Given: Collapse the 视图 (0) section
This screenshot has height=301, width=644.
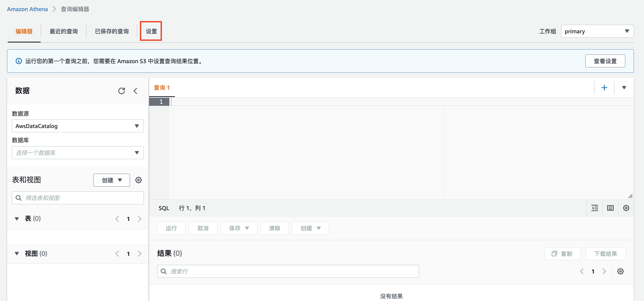Looking at the screenshot, I should click(17, 254).
